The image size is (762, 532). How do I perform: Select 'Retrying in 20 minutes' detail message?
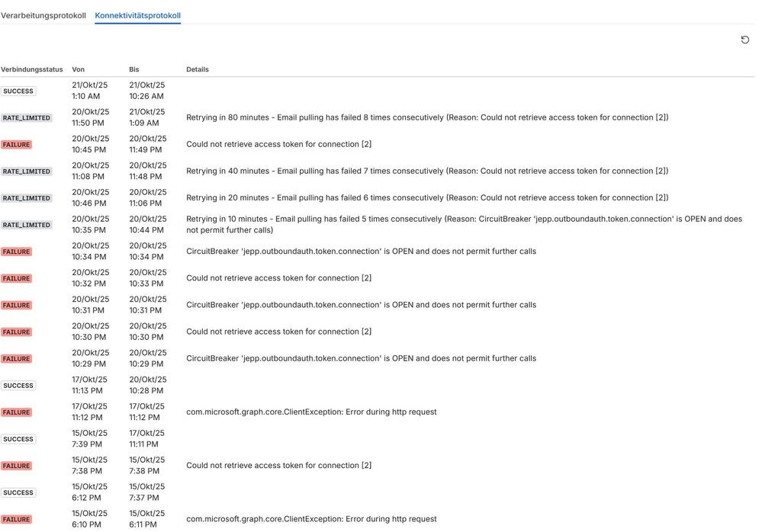coord(427,197)
